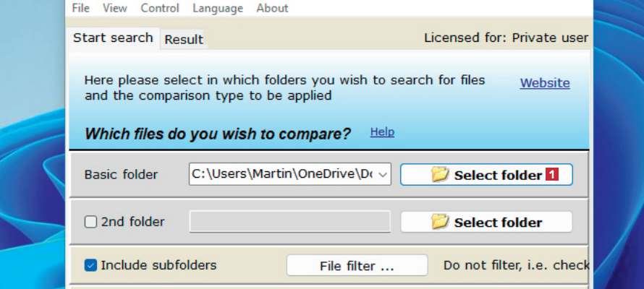Switch to the Result tab
This screenshot has height=289, width=644.
click(x=184, y=39)
